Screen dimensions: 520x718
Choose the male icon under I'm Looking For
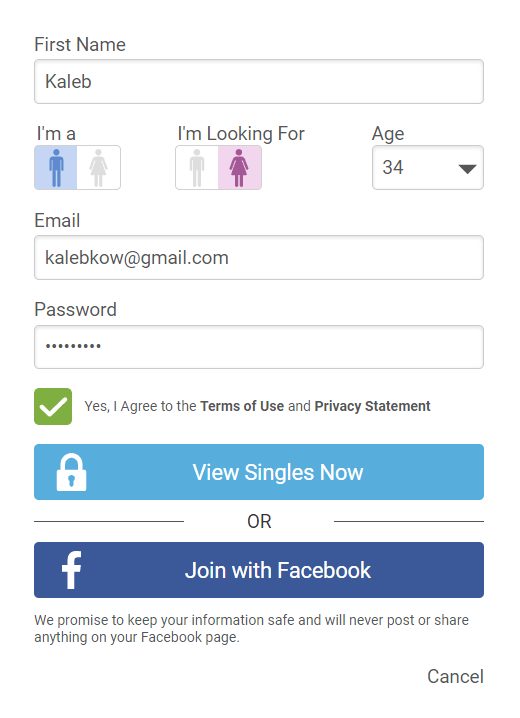197,168
